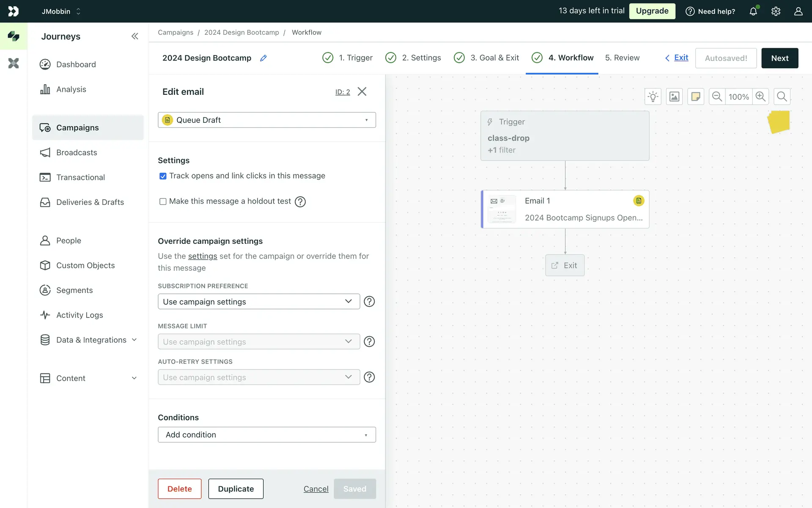The height and width of the screenshot is (508, 812).
Task: Click the settings link in override text
Action: 202,256
